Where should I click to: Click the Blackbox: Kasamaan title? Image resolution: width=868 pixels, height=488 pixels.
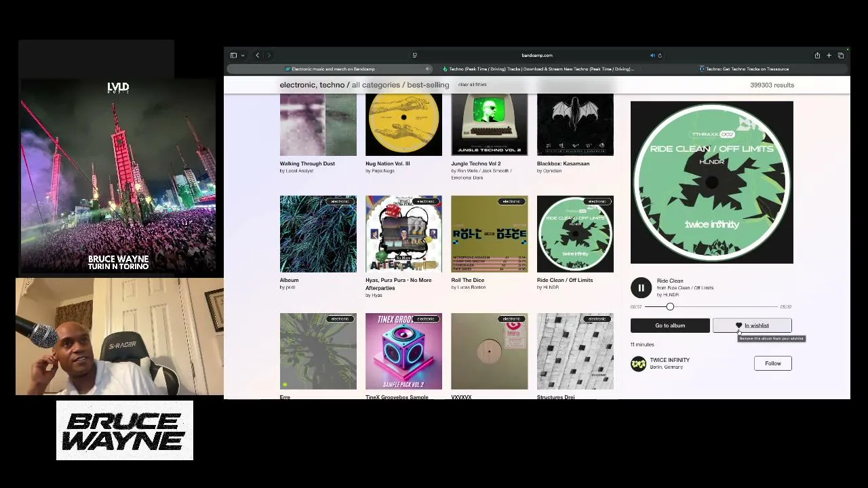click(563, 163)
